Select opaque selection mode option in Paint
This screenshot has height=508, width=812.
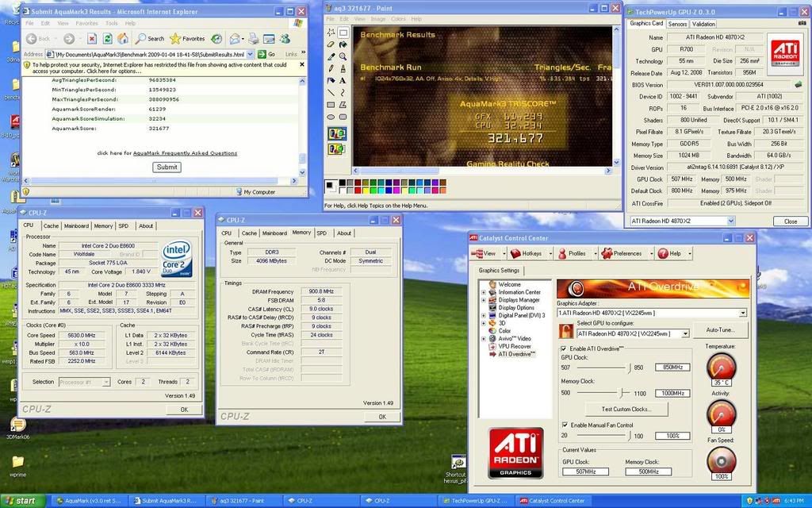coord(336,133)
